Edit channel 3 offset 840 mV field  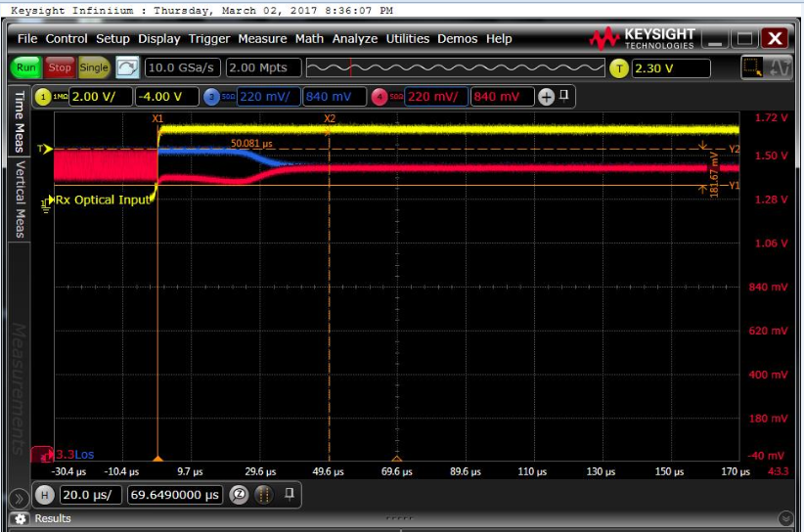tap(335, 97)
